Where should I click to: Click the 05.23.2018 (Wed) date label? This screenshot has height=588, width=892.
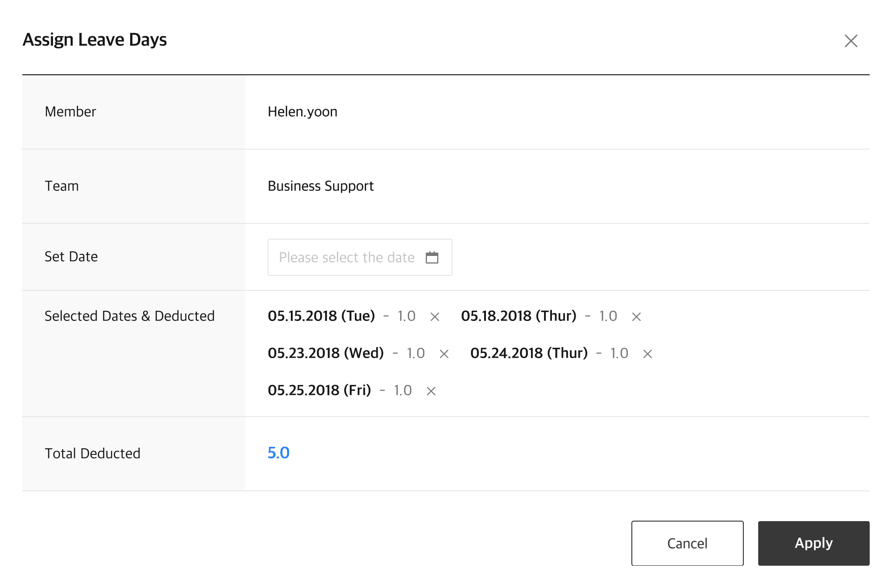pos(326,353)
